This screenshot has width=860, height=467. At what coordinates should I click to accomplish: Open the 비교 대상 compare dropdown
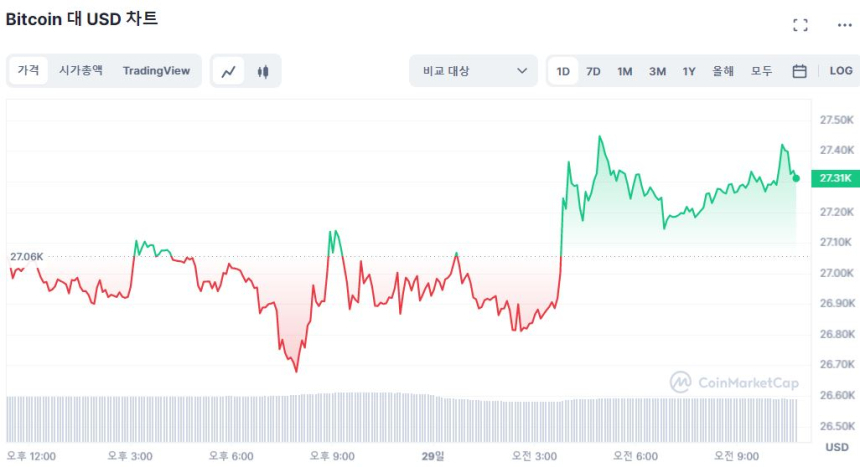473,71
